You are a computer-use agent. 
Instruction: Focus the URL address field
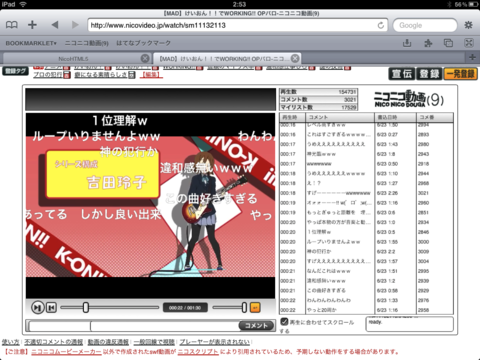(x=238, y=25)
